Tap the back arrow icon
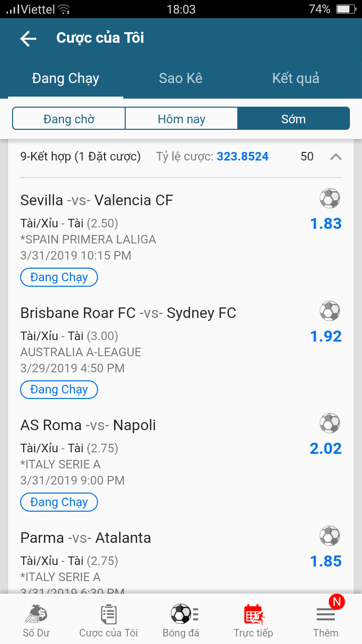This screenshot has width=362, height=644. tap(28, 39)
